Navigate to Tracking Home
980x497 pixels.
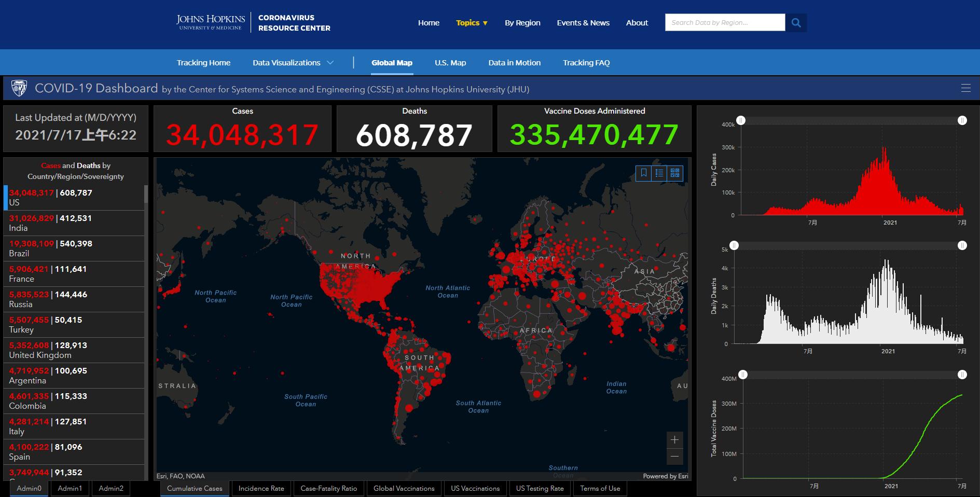tap(203, 63)
